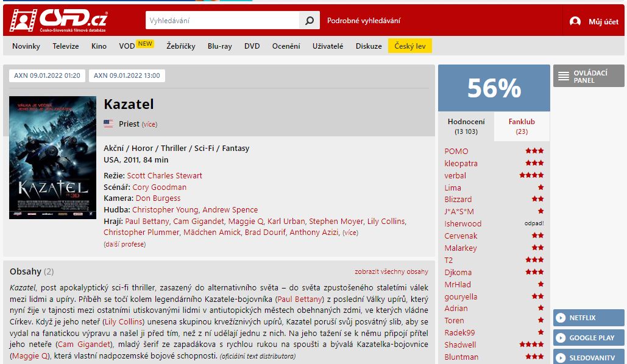The width and height of the screenshot is (627, 364).
Task: Click Cam Gigandet link in the synopsis
Action: 84,344
